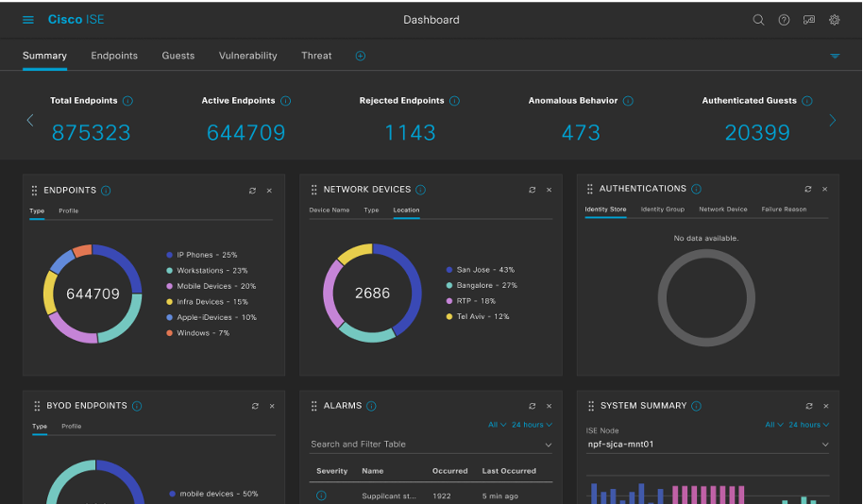Click San Jose legend color dot
Image resolution: width=863 pixels, height=504 pixels.
coord(448,270)
